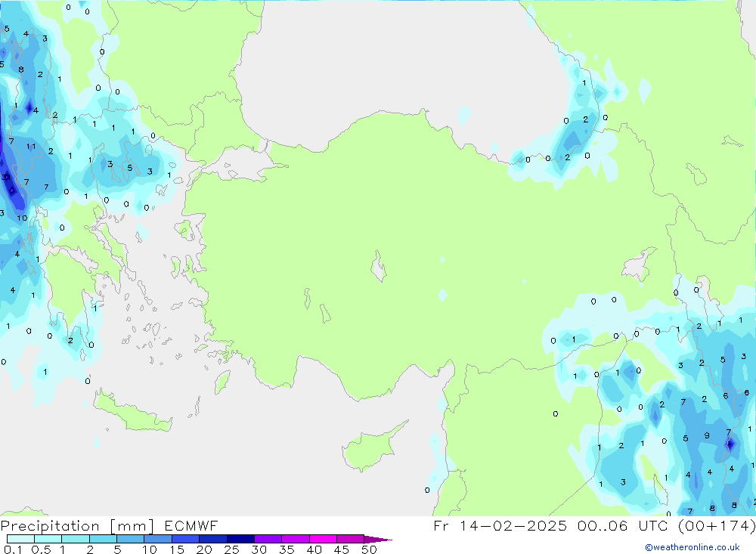Click the '31' precipitation value on the map
756x554 pixels.
click(x=6, y=178)
